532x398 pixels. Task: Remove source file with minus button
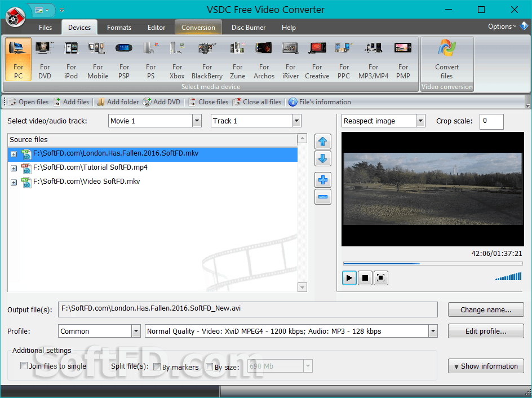pyautogui.click(x=323, y=197)
